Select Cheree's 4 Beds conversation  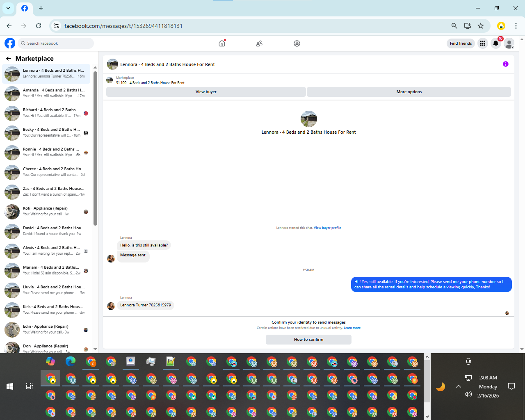pos(46,172)
